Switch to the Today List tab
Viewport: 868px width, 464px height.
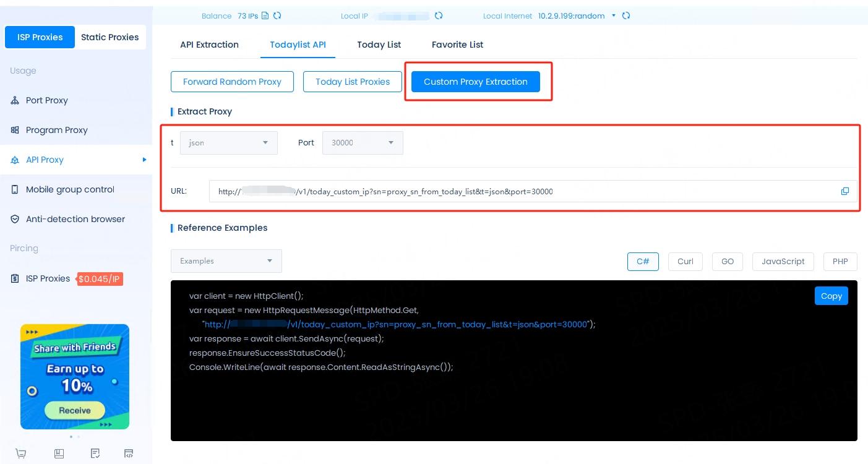379,45
